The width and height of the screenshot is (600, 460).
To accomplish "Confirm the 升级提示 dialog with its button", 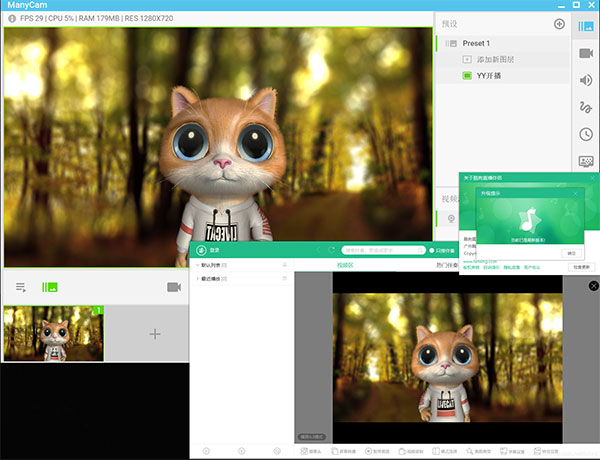I will pos(572,253).
